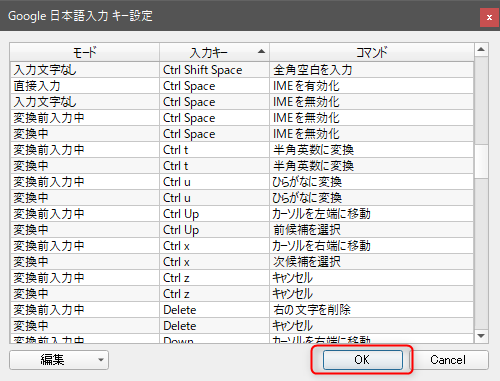Screen dimensions: 500x381
Task: Click scrollbar up arrow
Action: (481, 50)
